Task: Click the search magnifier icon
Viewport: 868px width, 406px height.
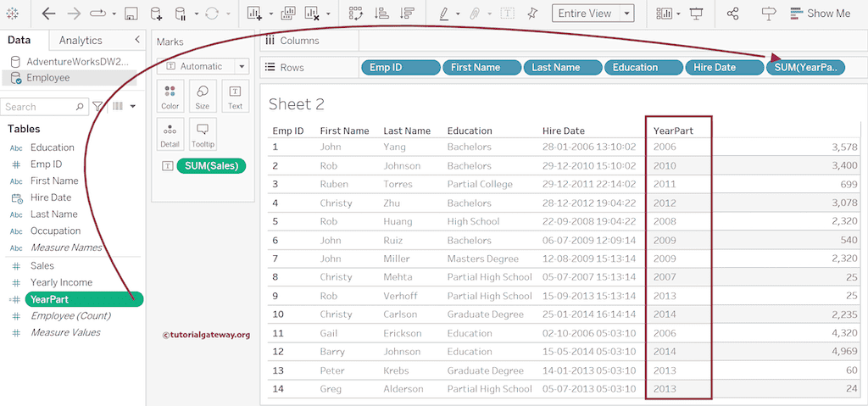Action: point(79,106)
